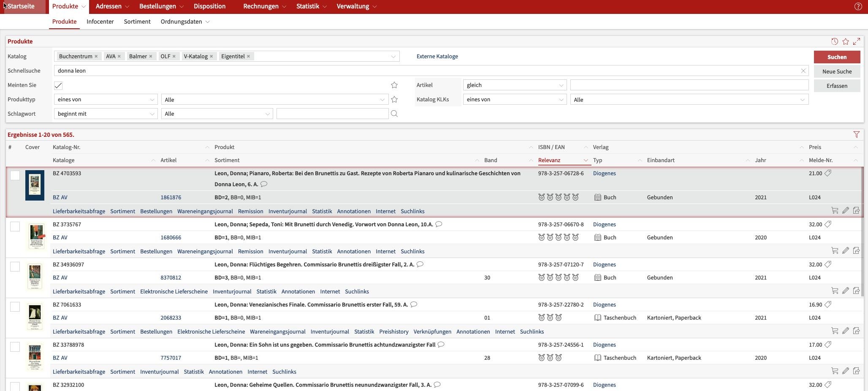Open the help question mark icon

(858, 6)
